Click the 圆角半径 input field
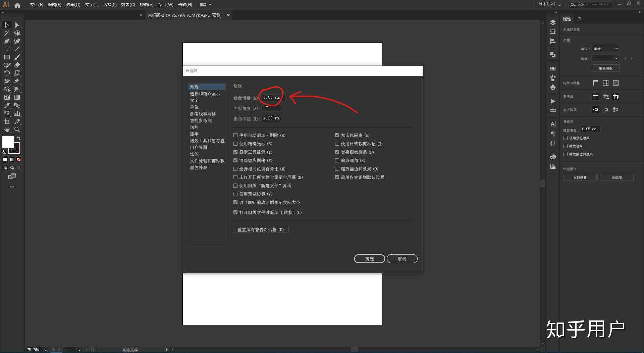Viewport: 644px width, 353px height. [x=271, y=118]
